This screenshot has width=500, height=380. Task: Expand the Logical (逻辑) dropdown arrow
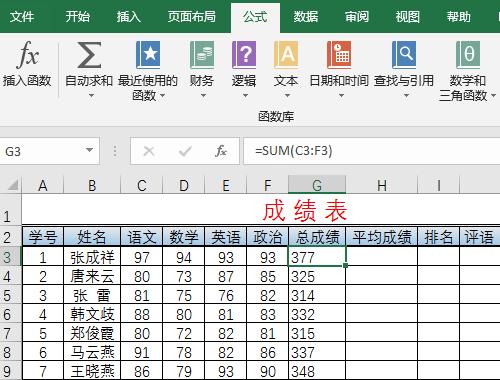point(245,96)
